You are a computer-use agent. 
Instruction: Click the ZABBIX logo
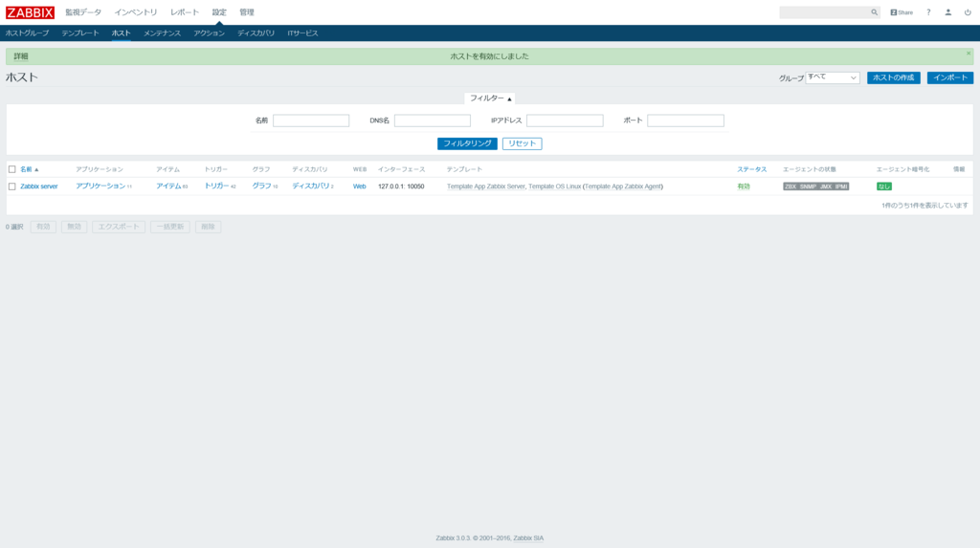30,12
